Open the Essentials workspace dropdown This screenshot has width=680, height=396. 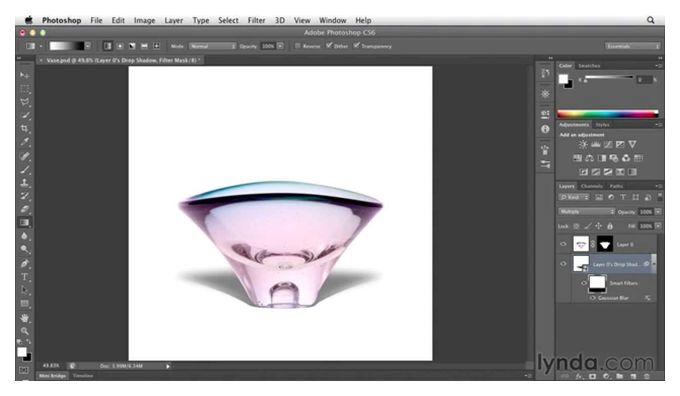[632, 46]
